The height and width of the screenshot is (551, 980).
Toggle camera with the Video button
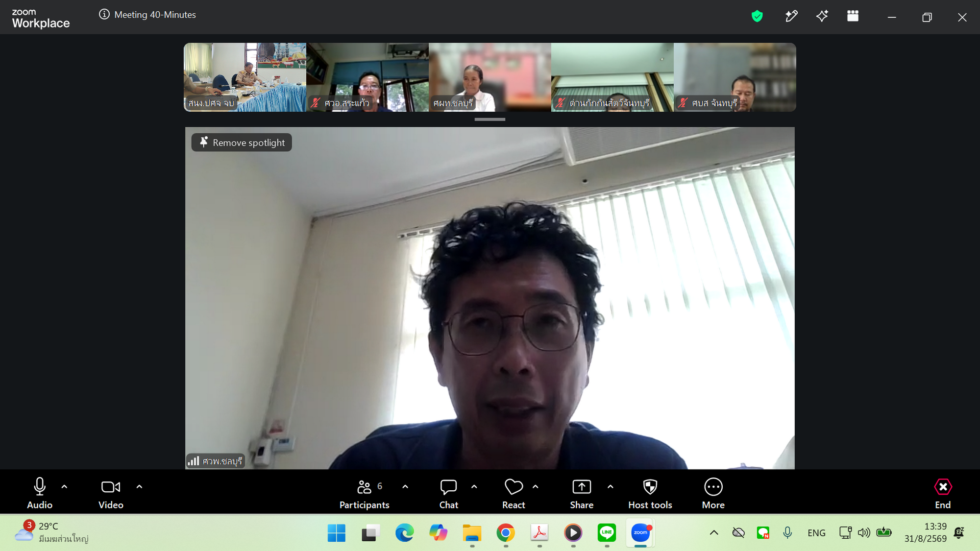(111, 493)
